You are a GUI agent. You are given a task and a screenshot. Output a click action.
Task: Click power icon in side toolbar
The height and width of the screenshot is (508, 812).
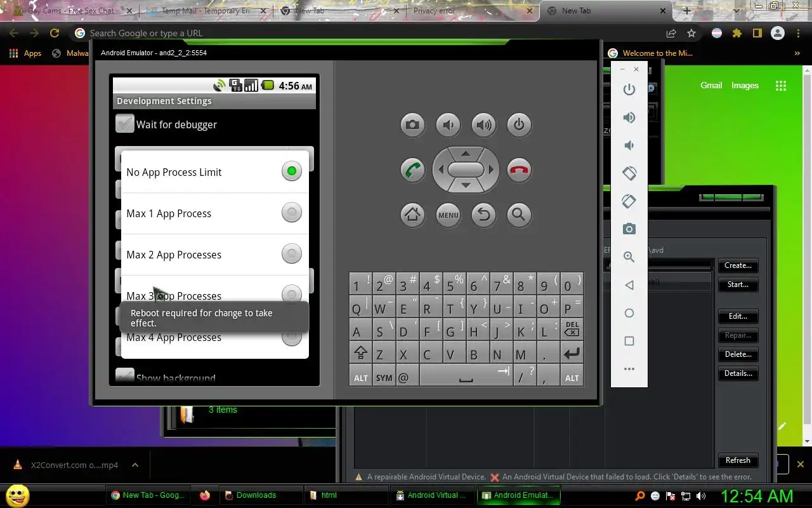(629, 90)
